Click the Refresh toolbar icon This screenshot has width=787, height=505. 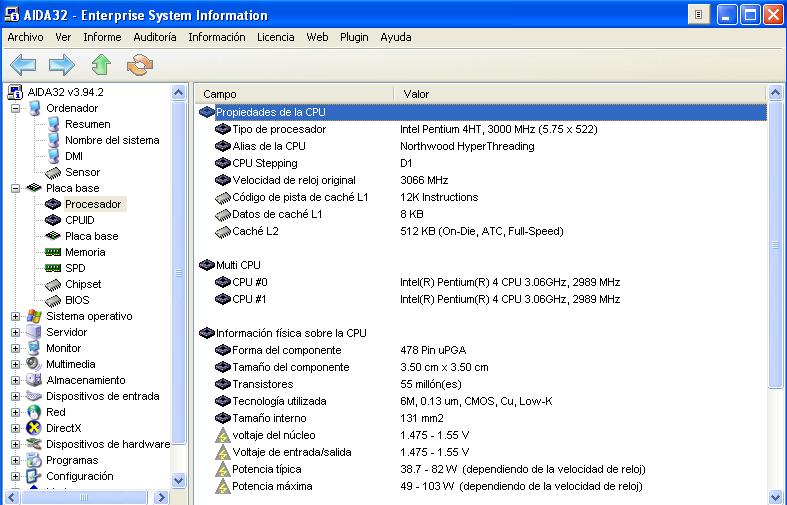(x=139, y=65)
